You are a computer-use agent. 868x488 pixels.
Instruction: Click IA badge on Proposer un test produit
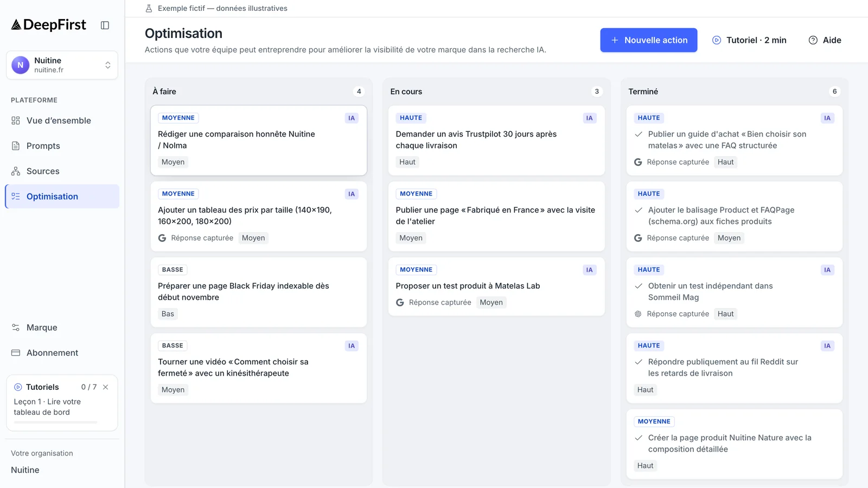(x=589, y=270)
